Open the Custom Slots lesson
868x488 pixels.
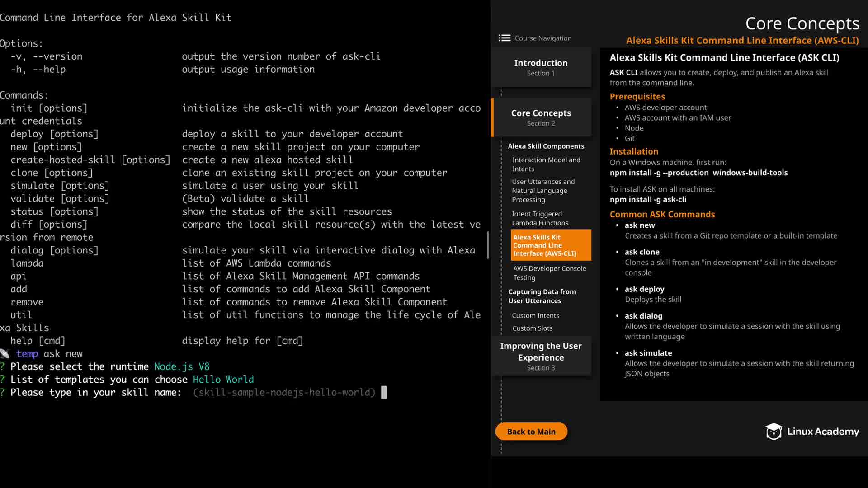(x=532, y=328)
